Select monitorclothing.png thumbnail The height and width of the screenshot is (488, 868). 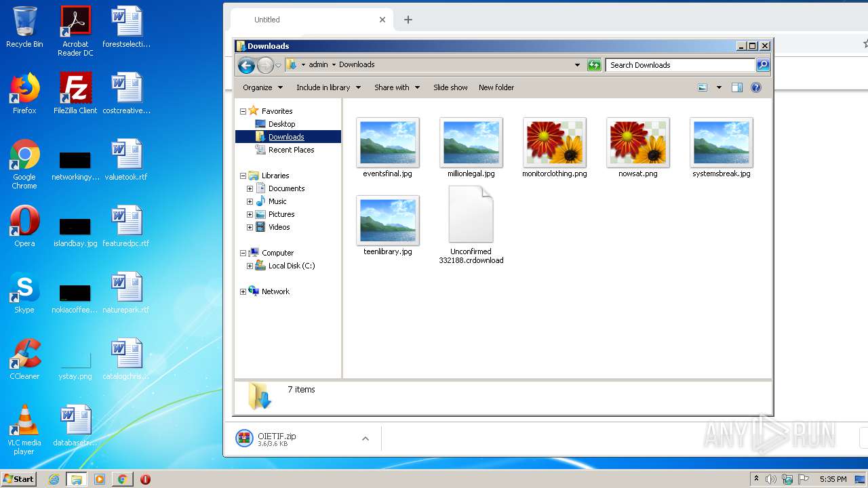555,147
